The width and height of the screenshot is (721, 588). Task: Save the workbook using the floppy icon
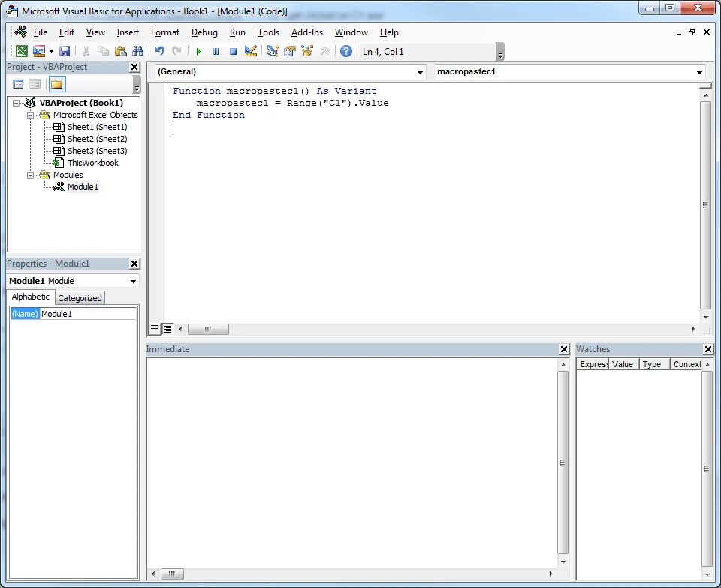coord(65,51)
